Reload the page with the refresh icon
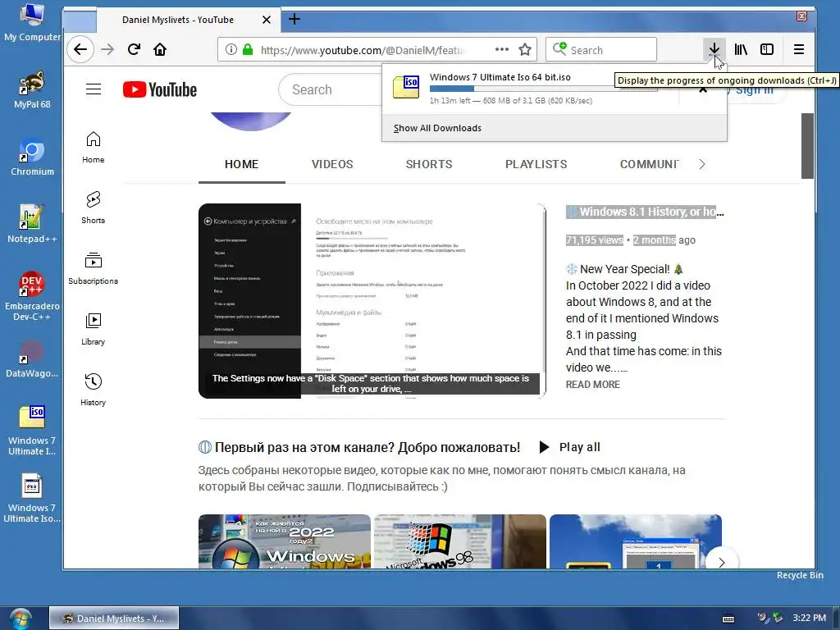The image size is (840, 630). click(x=134, y=50)
